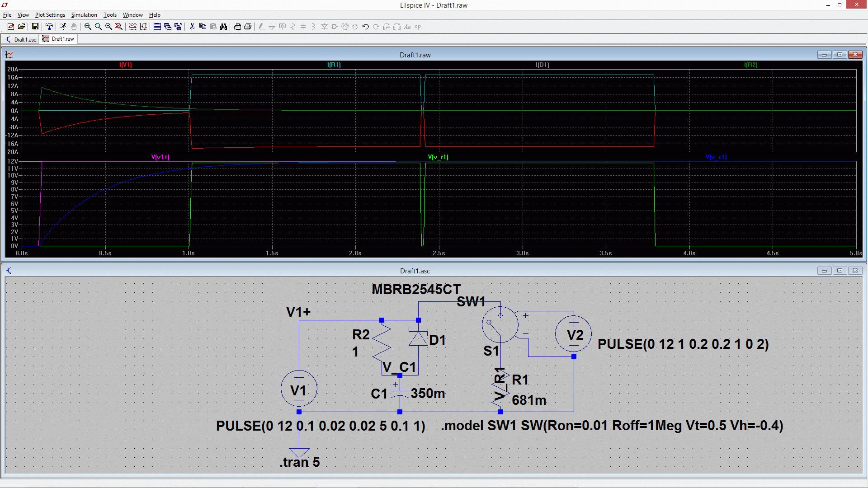Select the Draft1.raw tab
The width and height of the screenshot is (868, 488).
pos(59,39)
